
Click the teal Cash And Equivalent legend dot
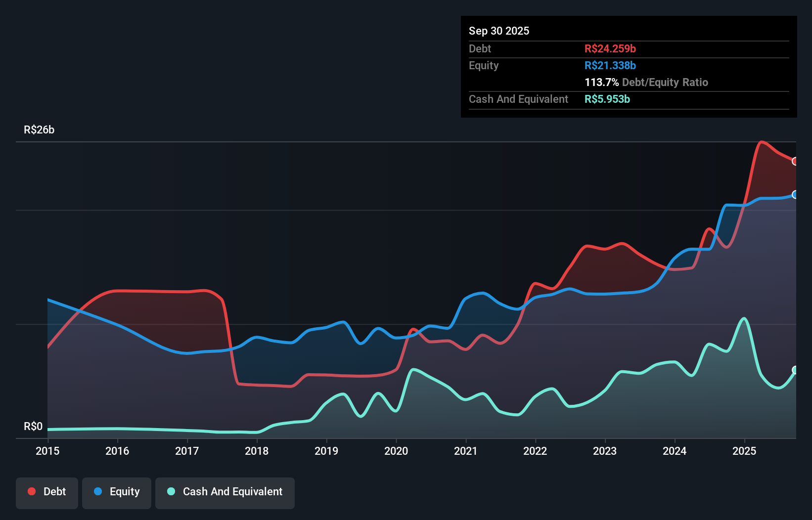[x=170, y=491]
